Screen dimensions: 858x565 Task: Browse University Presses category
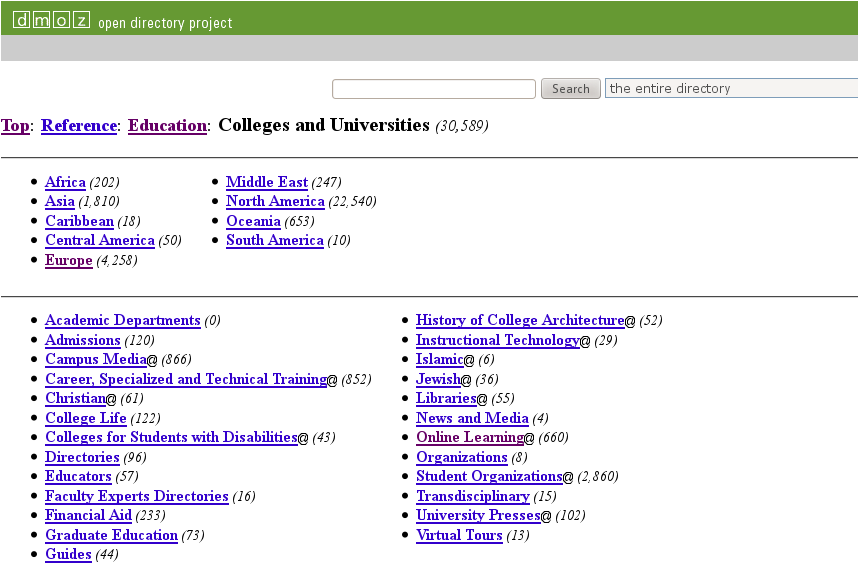(477, 515)
